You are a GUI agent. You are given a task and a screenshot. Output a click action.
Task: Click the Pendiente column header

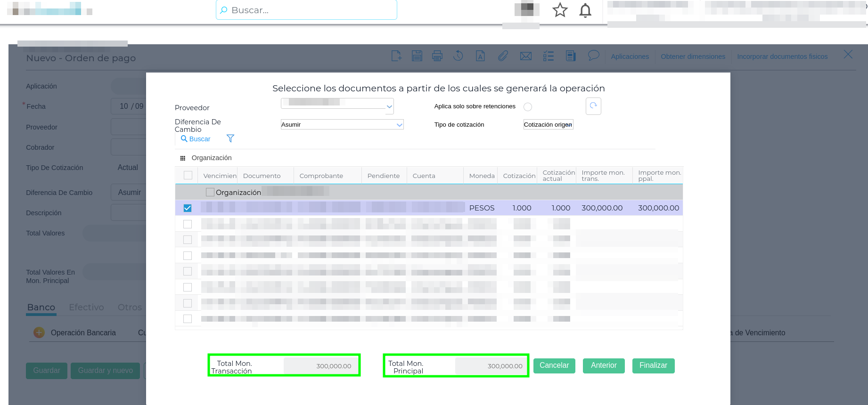(x=384, y=176)
